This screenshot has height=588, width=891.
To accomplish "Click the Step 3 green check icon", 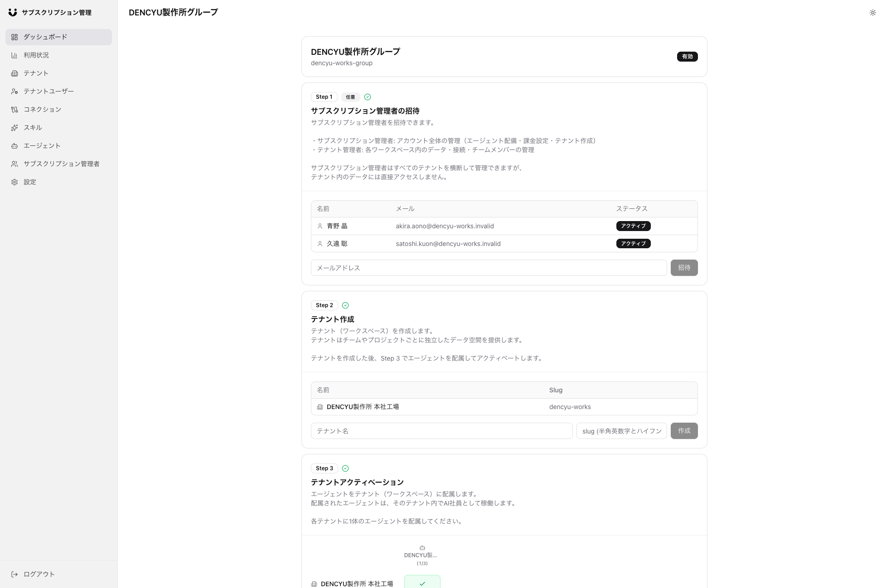I will [x=345, y=468].
